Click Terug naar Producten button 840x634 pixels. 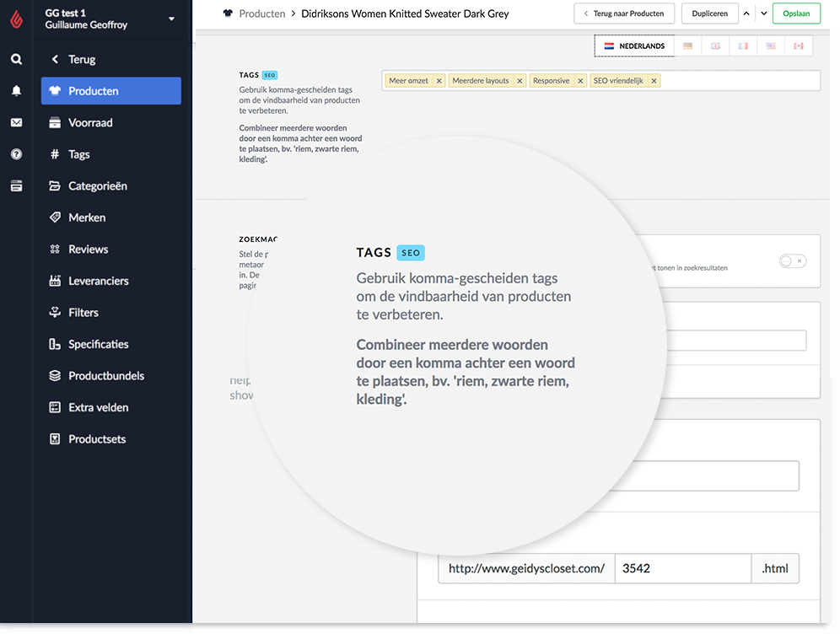click(x=623, y=13)
